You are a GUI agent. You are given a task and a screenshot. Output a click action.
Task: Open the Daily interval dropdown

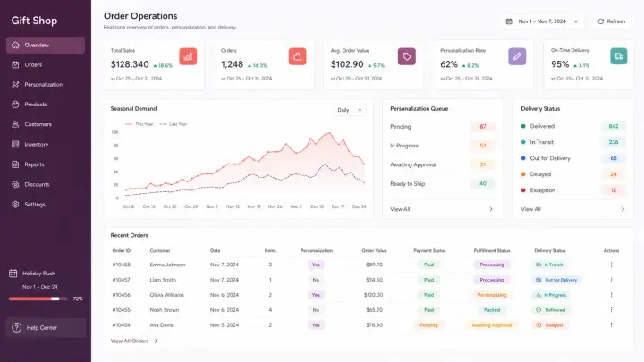(x=349, y=110)
